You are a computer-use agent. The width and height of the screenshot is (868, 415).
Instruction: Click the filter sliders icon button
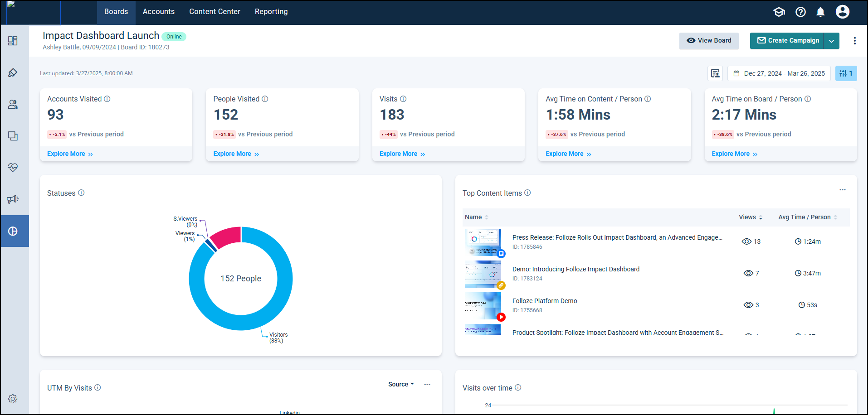coord(846,73)
